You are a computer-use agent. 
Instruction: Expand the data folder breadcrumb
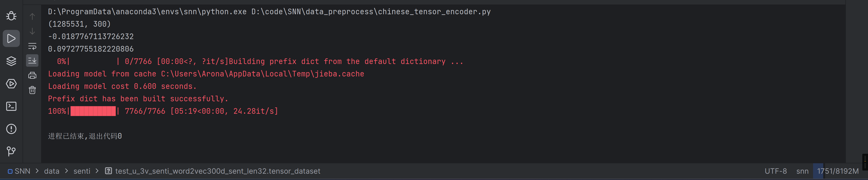point(52,171)
